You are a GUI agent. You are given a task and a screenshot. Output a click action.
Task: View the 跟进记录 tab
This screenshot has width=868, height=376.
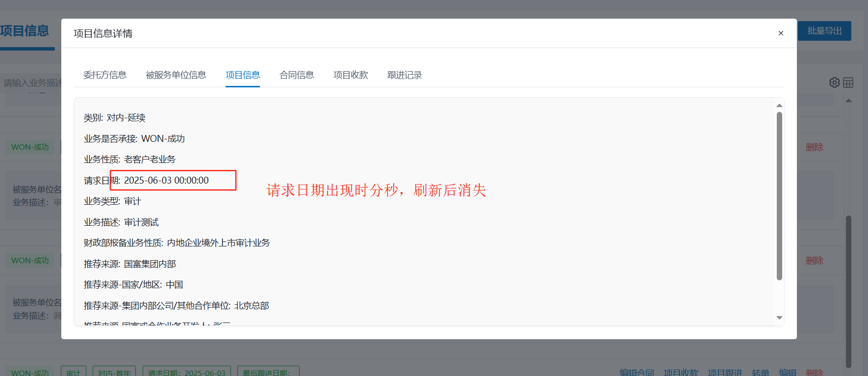(x=405, y=75)
